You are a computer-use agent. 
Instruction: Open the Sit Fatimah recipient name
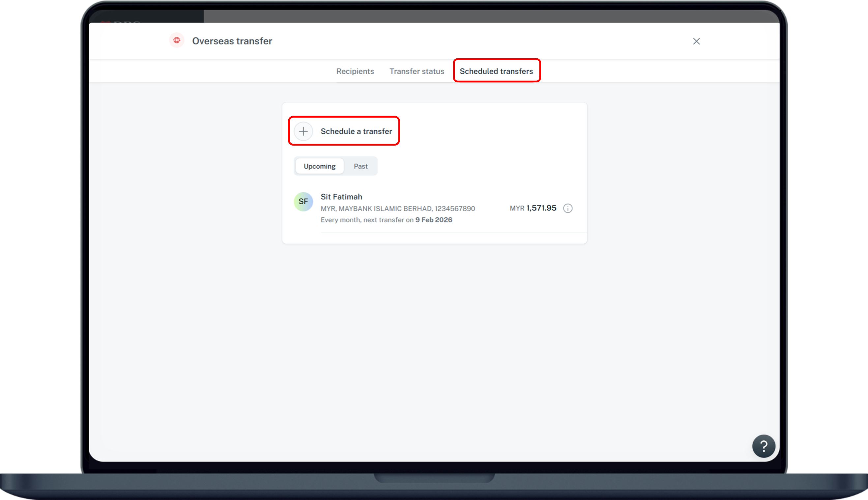coord(341,197)
